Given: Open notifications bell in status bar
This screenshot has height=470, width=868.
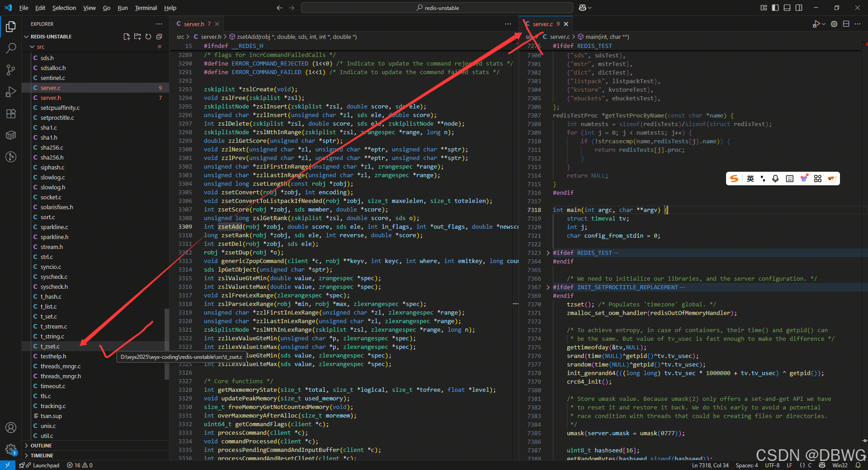Looking at the screenshot, I should 858,465.
